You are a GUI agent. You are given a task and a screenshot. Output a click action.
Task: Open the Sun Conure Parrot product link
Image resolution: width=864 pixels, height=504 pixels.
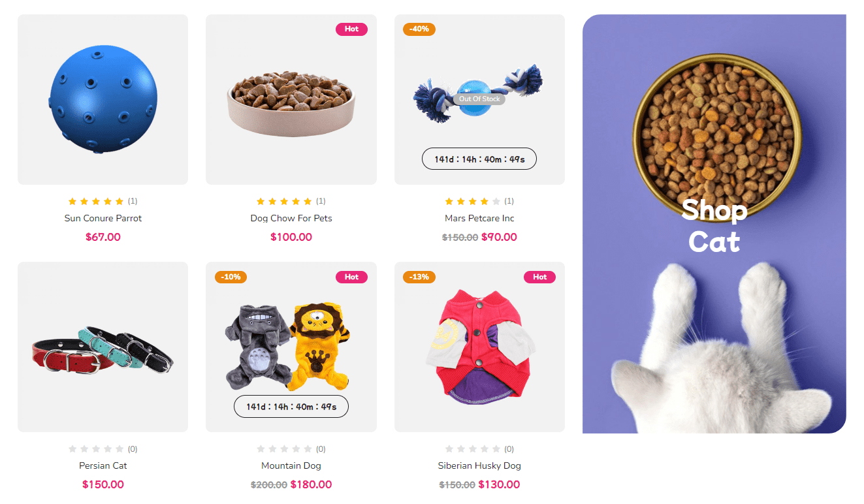pyautogui.click(x=103, y=218)
